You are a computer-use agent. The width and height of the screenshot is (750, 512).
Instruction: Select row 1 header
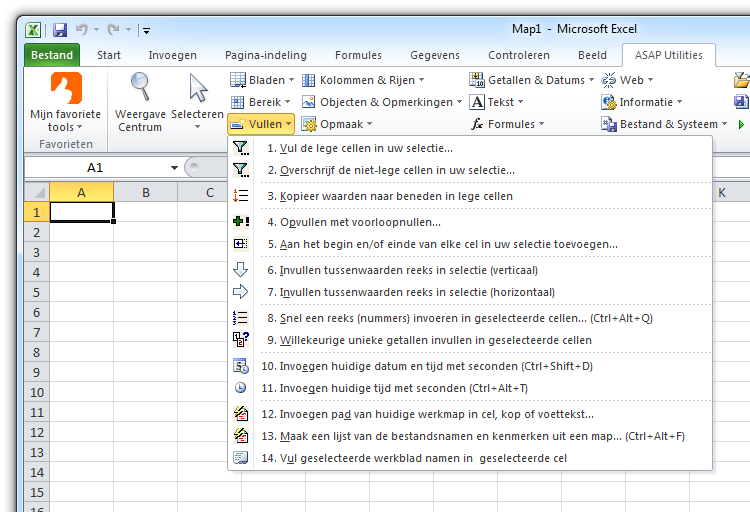coord(37,212)
